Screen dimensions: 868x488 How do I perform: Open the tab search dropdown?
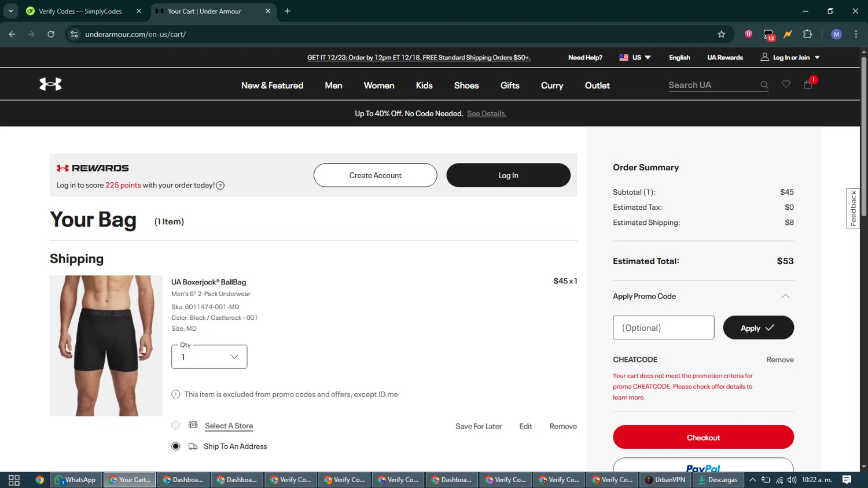click(10, 11)
